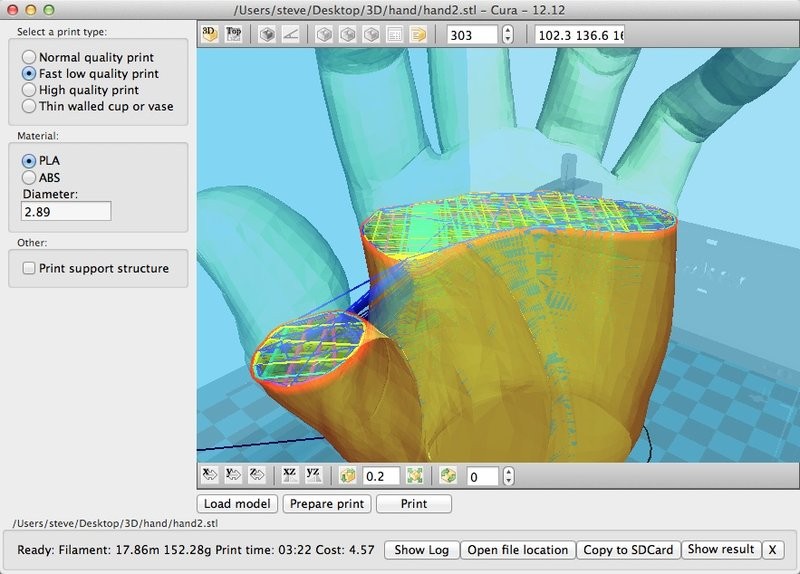Click the layer number stepper arrows

coord(508,35)
